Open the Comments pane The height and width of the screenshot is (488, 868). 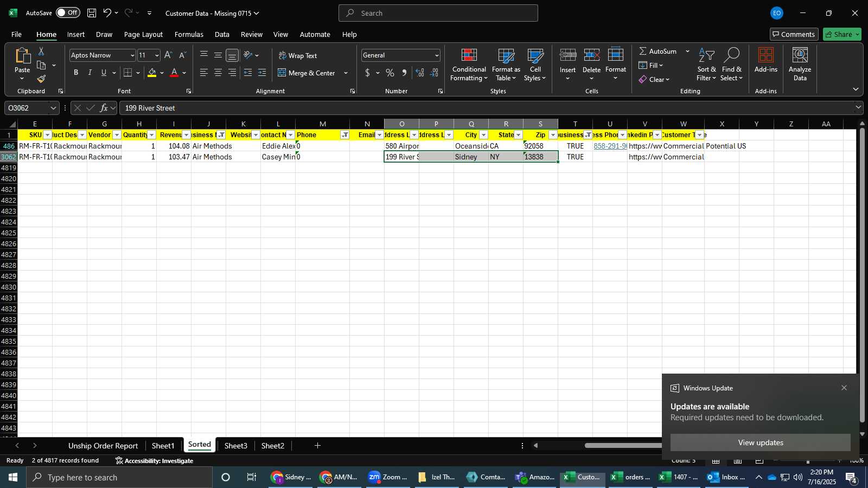pos(794,34)
